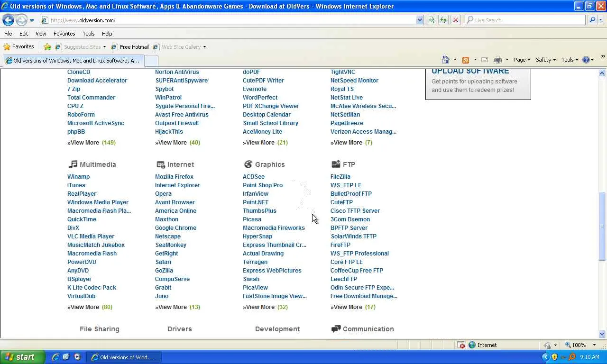Click the Home toolbar icon
Screen dimensions: 607x364
[x=446, y=60]
